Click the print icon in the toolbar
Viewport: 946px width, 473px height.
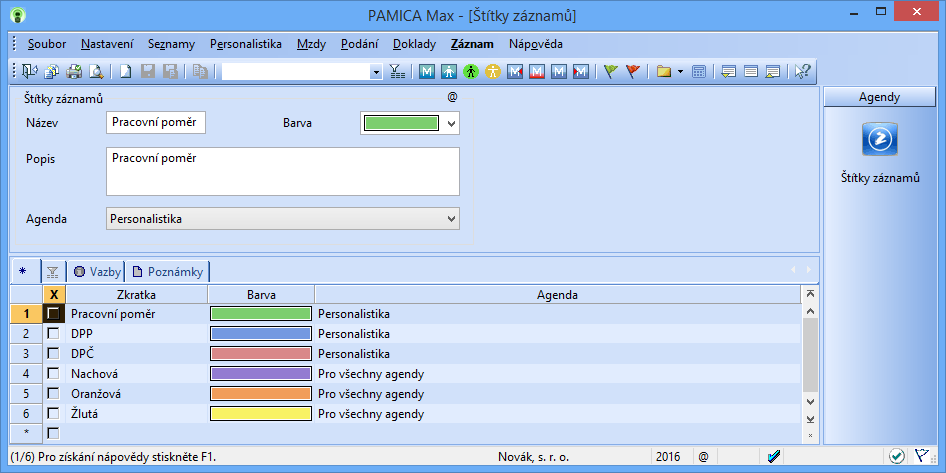point(74,72)
